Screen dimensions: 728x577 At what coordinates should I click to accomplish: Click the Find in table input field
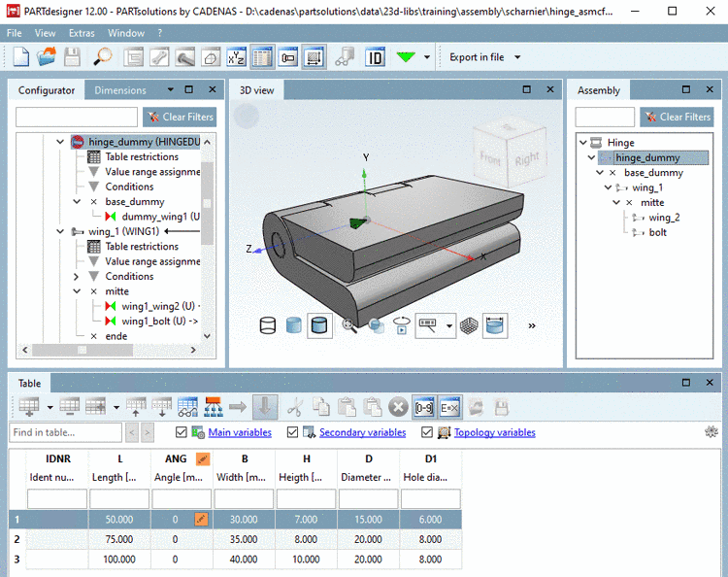click(x=65, y=432)
